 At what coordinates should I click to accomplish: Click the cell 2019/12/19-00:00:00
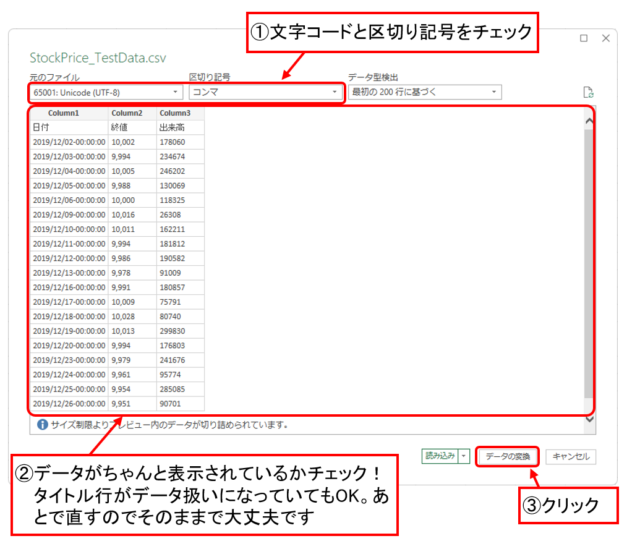[69, 331]
